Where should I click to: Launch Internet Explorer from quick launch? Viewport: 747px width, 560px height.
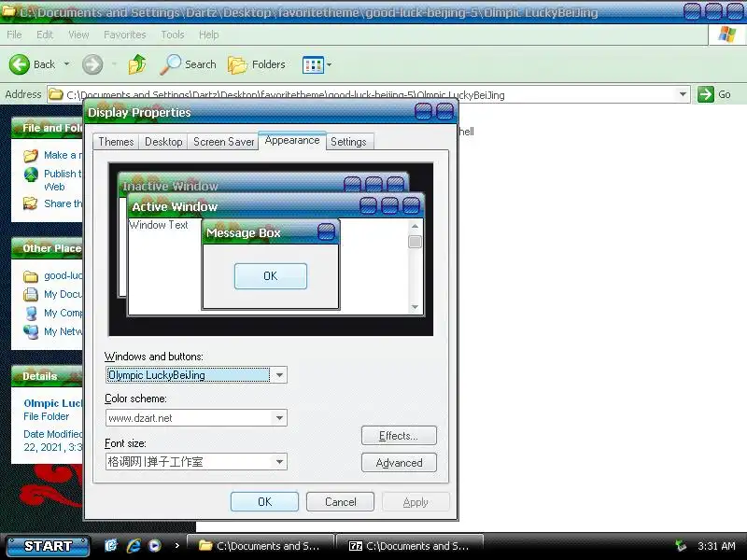point(134,545)
